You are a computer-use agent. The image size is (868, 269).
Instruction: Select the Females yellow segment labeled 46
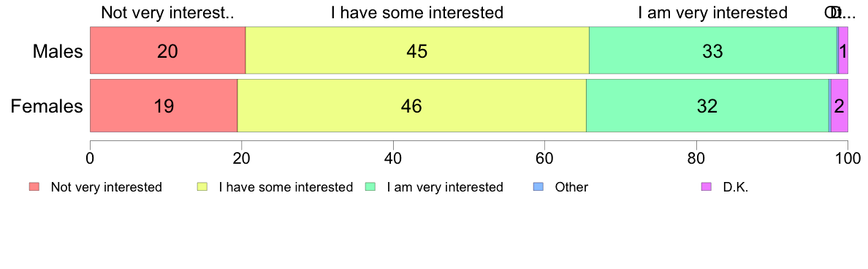(412, 106)
